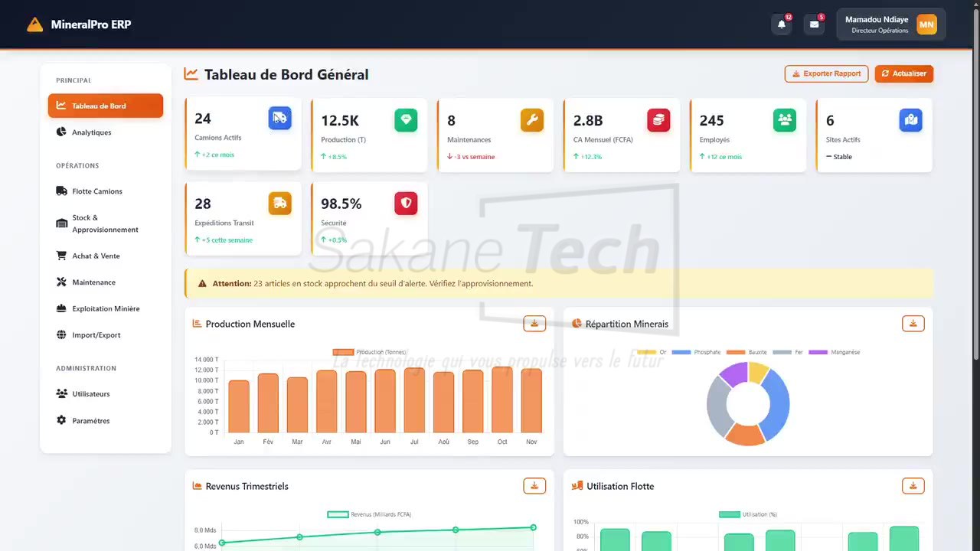Screen dimensions: 980x551
Task: Click Exporter Rapport button
Action: (x=826, y=73)
